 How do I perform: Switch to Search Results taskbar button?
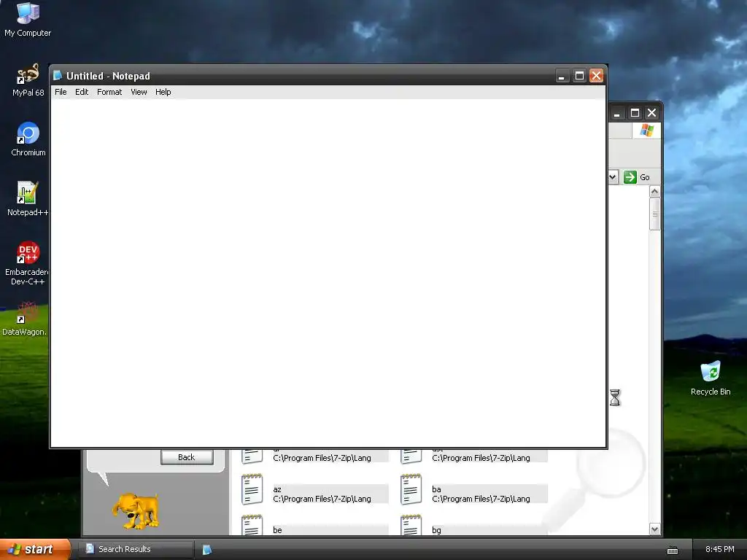[x=136, y=549]
